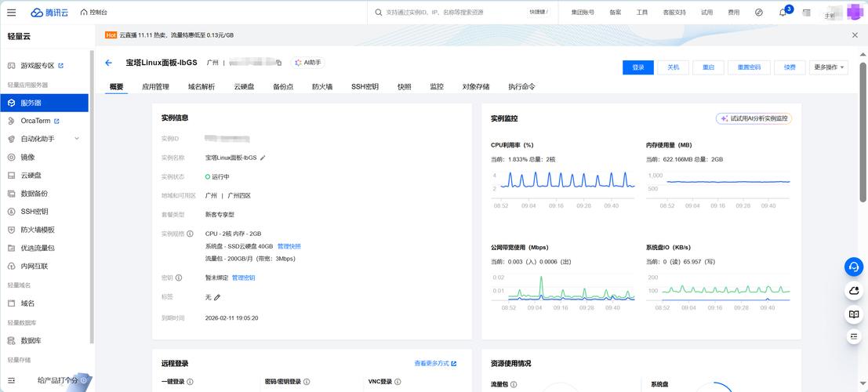
Task: Show the info tooltip next to 实例规格
Action: click(190, 234)
